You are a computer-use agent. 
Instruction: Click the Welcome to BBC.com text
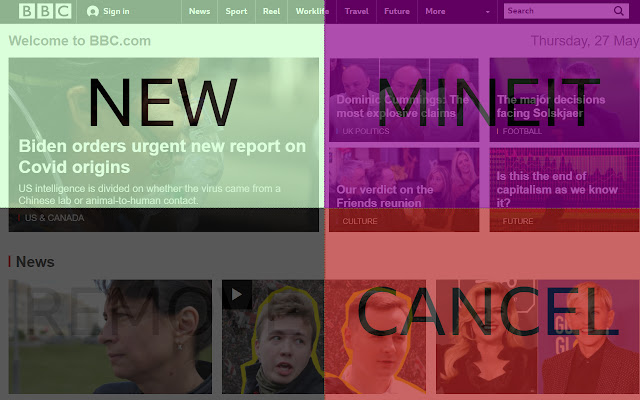[80, 41]
